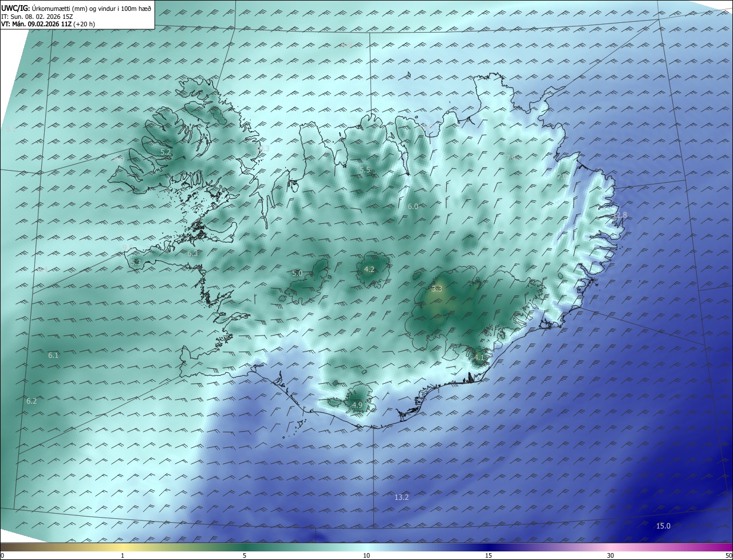Click the 5.2 value over the Westfjords
Viewport: 733px width, 560px height.
click(x=165, y=152)
